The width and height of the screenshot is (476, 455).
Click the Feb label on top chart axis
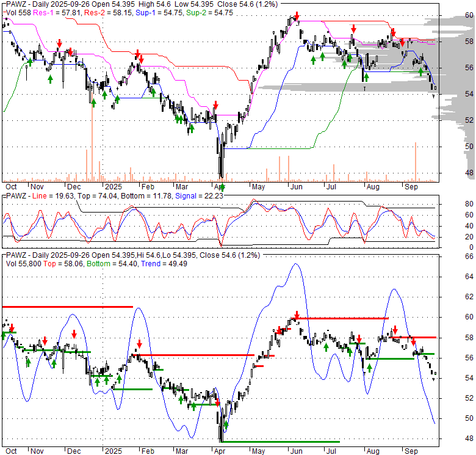click(148, 187)
